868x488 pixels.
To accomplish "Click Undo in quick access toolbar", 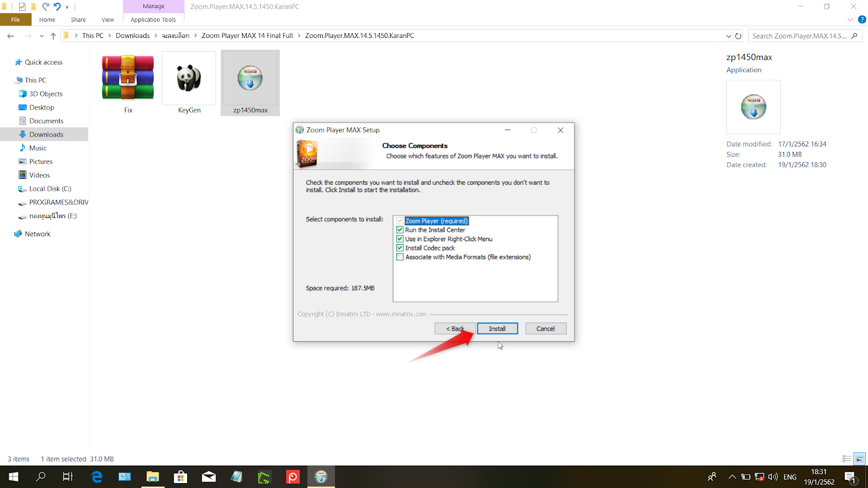I will tap(57, 7).
